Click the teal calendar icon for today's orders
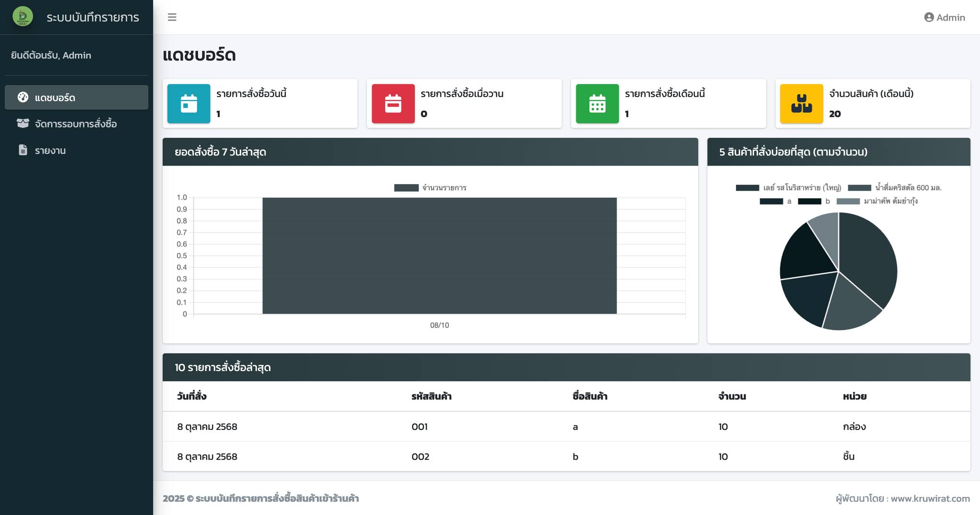The height and width of the screenshot is (515, 980). pyautogui.click(x=189, y=104)
